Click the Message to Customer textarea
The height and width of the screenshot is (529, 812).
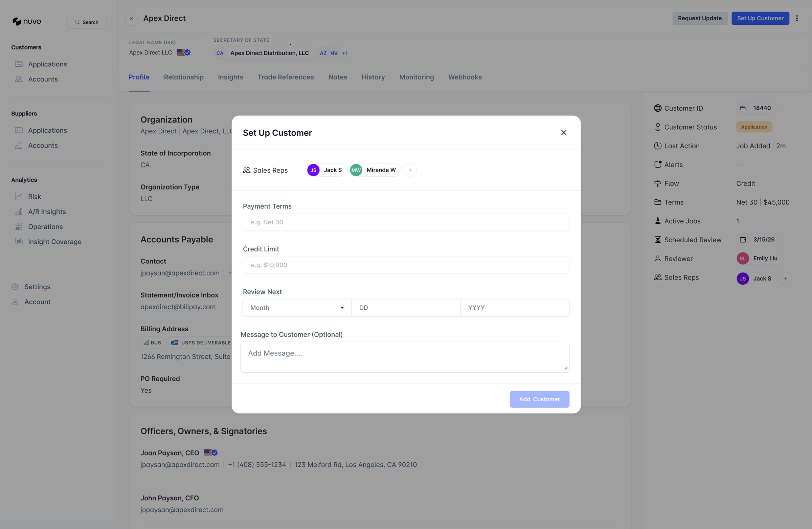pos(405,357)
